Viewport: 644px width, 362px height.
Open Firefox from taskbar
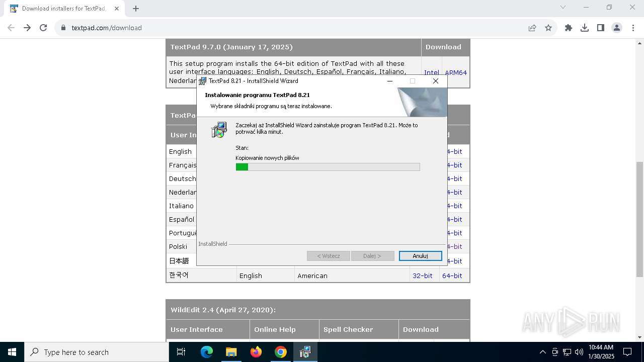click(256, 352)
